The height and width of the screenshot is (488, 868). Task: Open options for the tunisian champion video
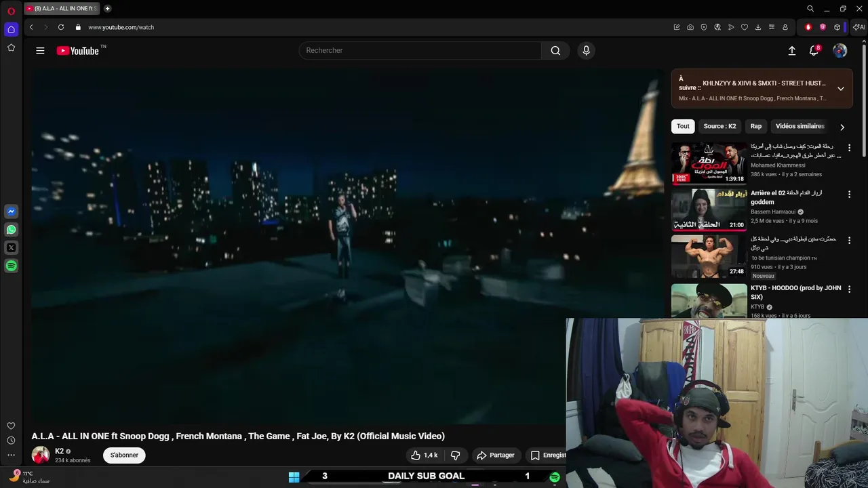click(849, 241)
